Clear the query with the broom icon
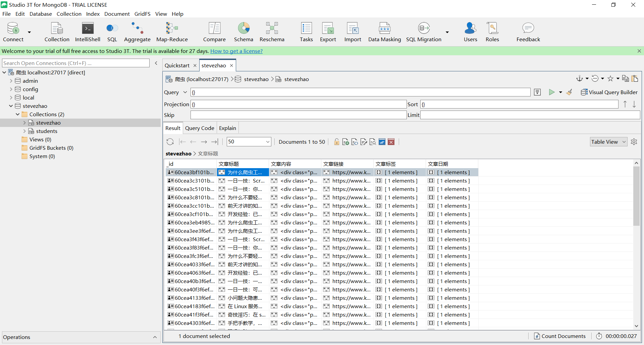 (x=569, y=92)
